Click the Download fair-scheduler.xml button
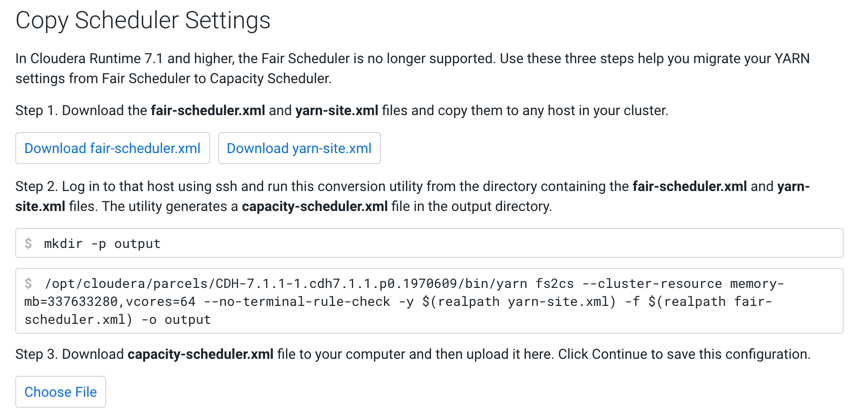853x415 pixels. tap(112, 148)
